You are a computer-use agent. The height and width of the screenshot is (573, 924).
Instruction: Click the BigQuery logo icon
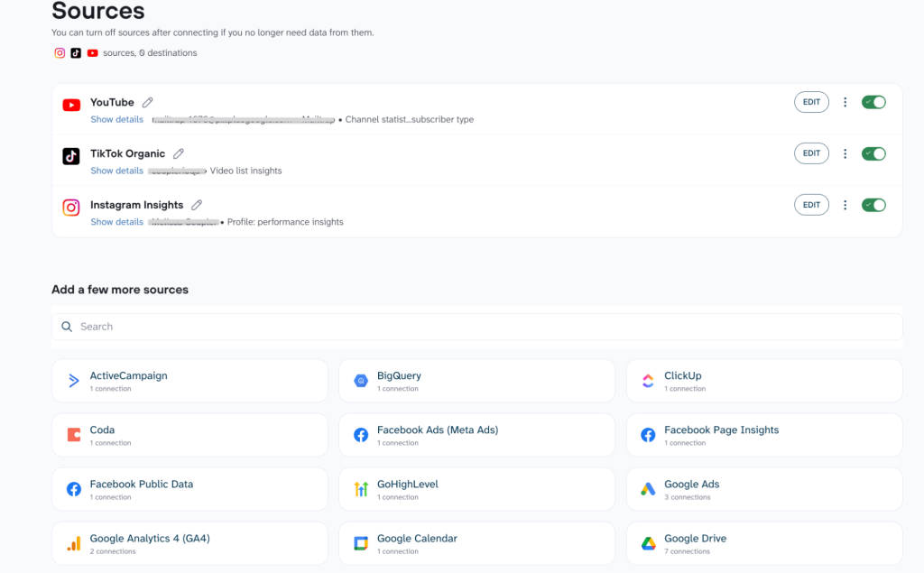pyautogui.click(x=361, y=381)
